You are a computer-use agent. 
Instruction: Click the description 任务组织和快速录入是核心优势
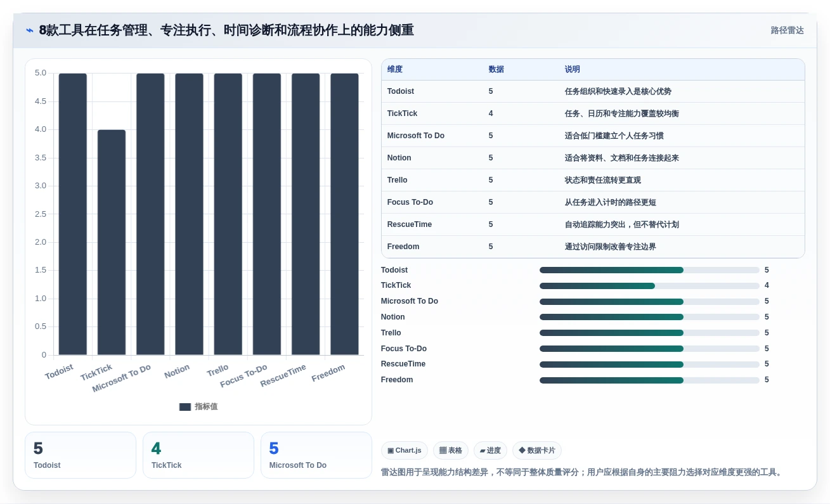618,91
